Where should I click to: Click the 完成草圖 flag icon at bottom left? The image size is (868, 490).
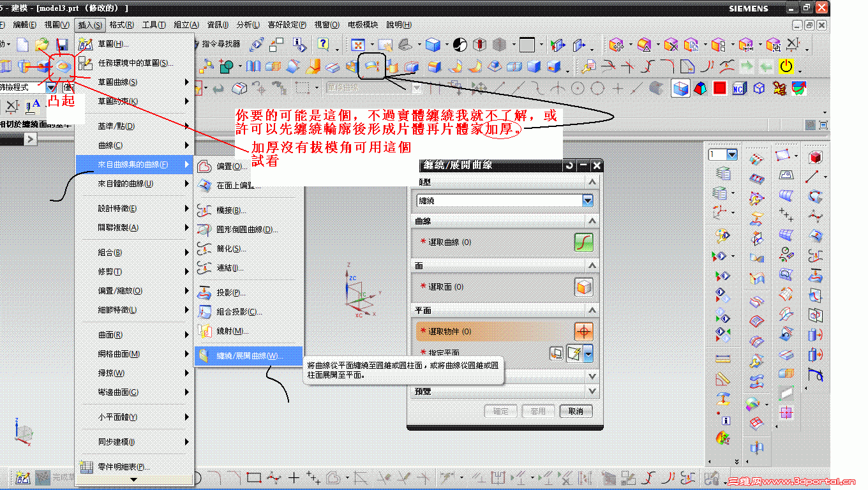coord(43,477)
